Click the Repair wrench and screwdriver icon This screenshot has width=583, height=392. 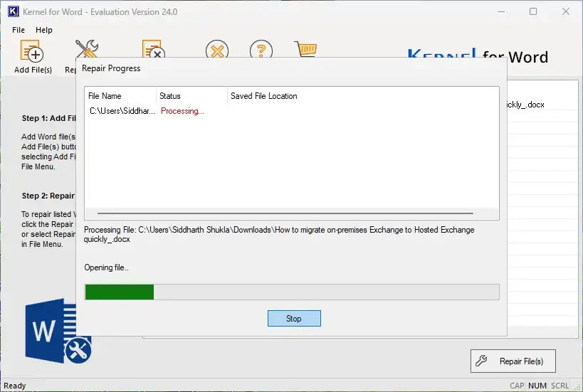click(x=87, y=48)
